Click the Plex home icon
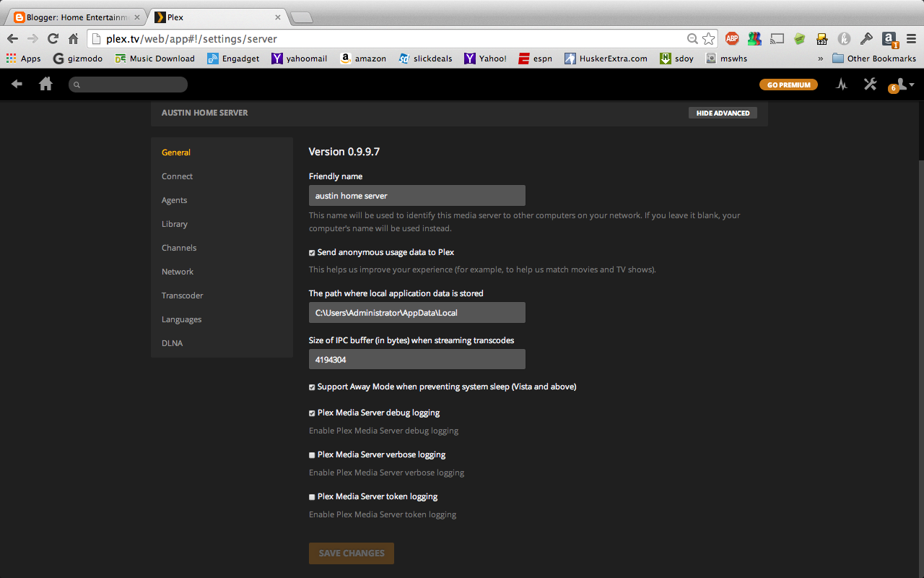 pyautogui.click(x=45, y=84)
